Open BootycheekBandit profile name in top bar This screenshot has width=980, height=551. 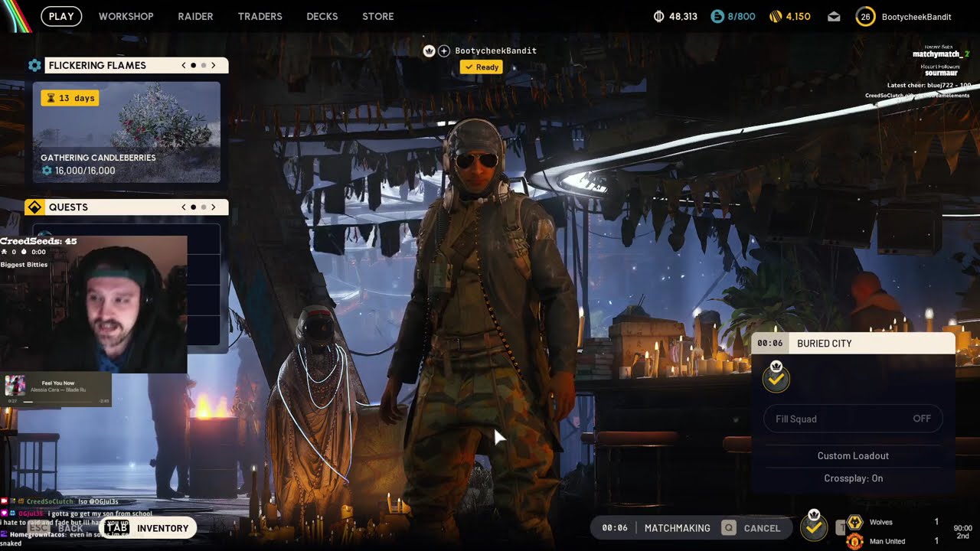(x=916, y=17)
